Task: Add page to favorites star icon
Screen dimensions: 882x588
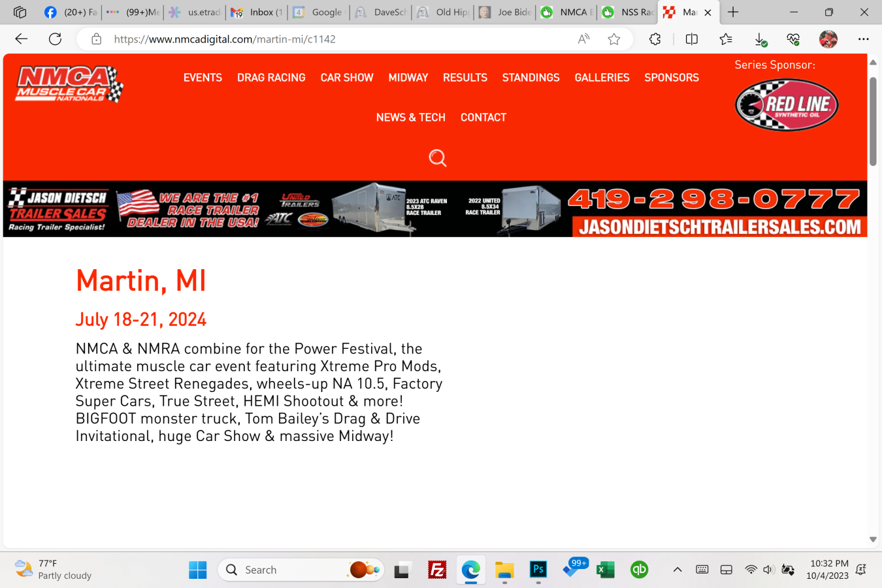Action: tap(614, 39)
